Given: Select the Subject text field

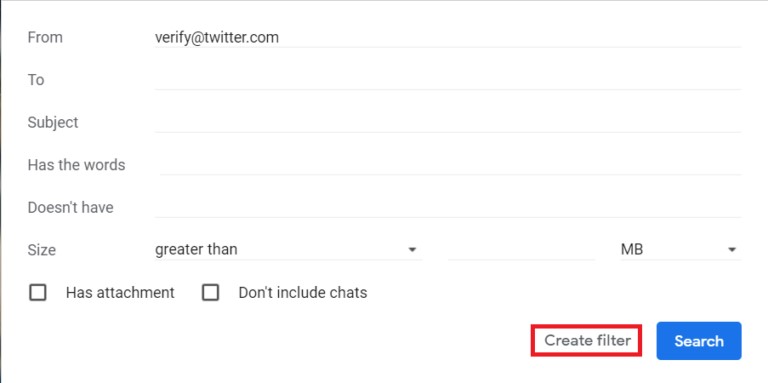Looking at the screenshot, I should tap(448, 122).
